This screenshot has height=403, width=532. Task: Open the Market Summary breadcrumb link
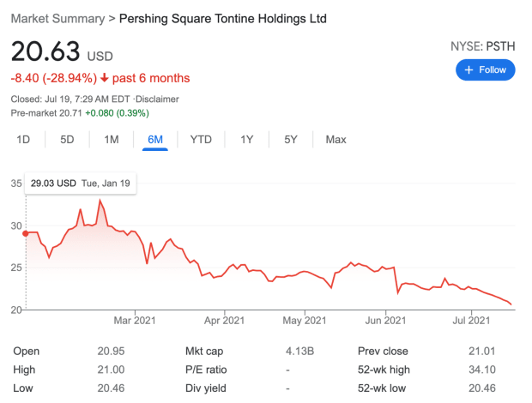58,19
